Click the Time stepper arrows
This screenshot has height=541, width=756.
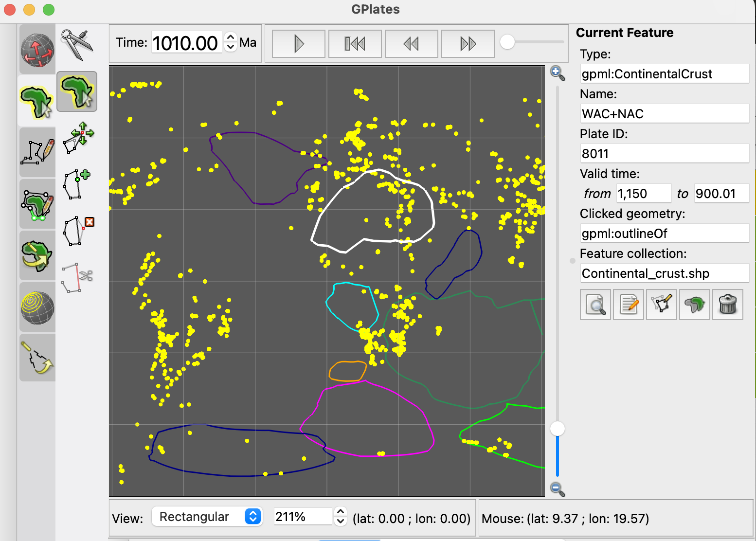pyautogui.click(x=231, y=42)
